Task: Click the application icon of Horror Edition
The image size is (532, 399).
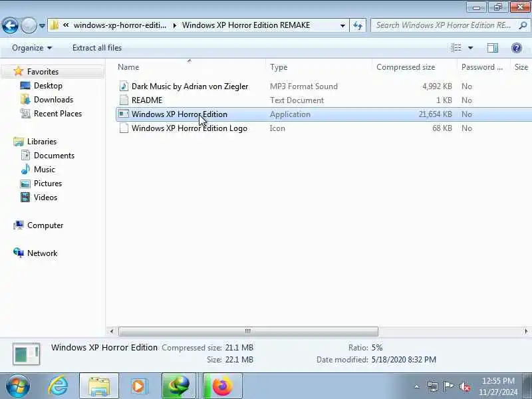Action: point(124,114)
